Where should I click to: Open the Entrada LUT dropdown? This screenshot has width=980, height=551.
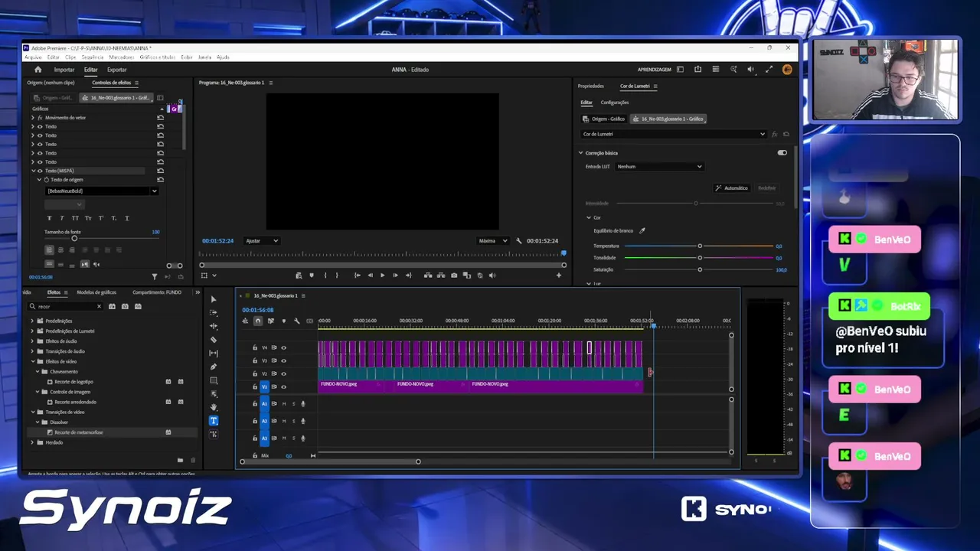pos(659,166)
